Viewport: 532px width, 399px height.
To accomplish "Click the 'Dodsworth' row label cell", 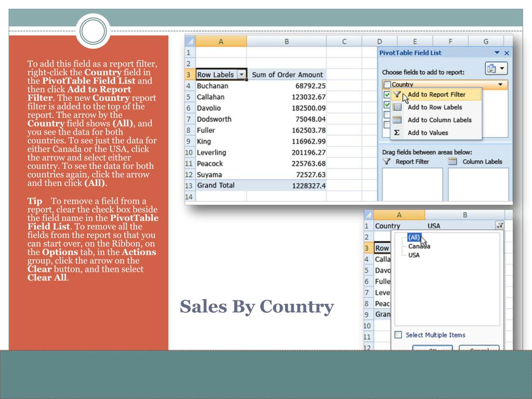I will [x=221, y=119].
